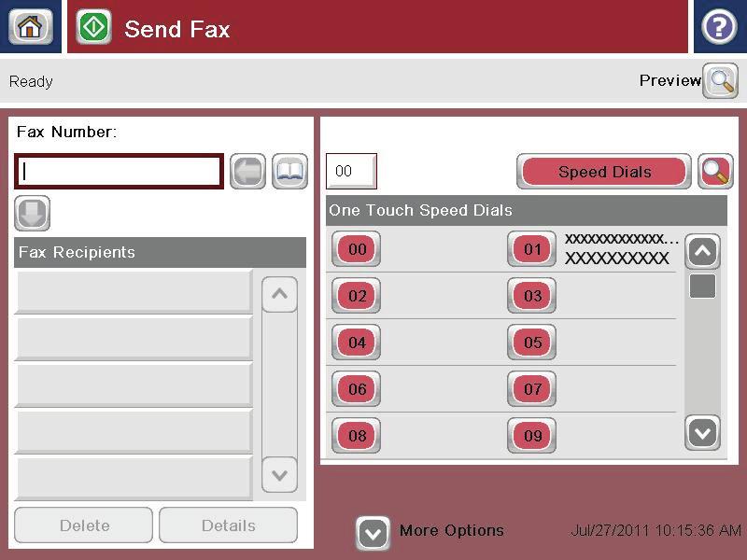Select speed dial 09 button
This screenshot has height=560, width=747.
click(531, 435)
